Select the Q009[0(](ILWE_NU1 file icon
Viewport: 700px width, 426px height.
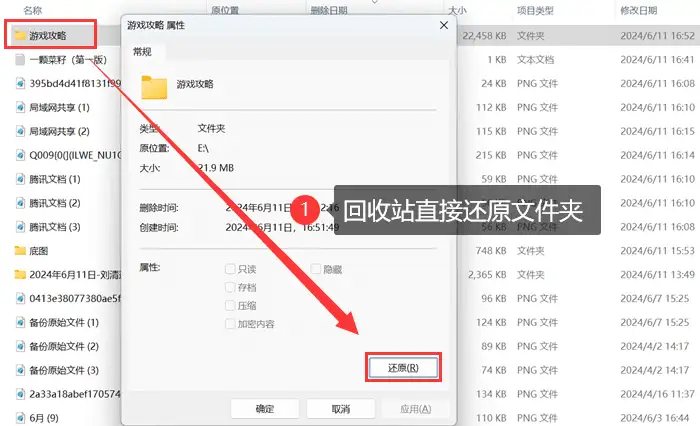[20, 155]
